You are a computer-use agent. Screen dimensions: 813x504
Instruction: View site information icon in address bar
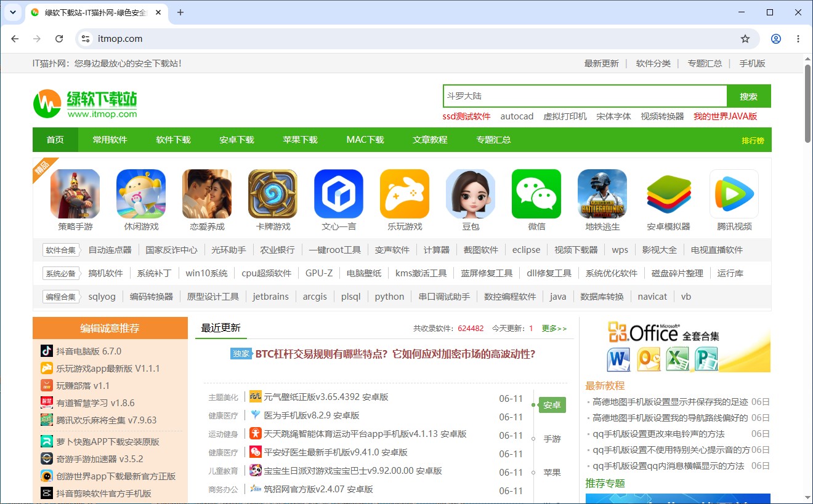[x=86, y=39]
